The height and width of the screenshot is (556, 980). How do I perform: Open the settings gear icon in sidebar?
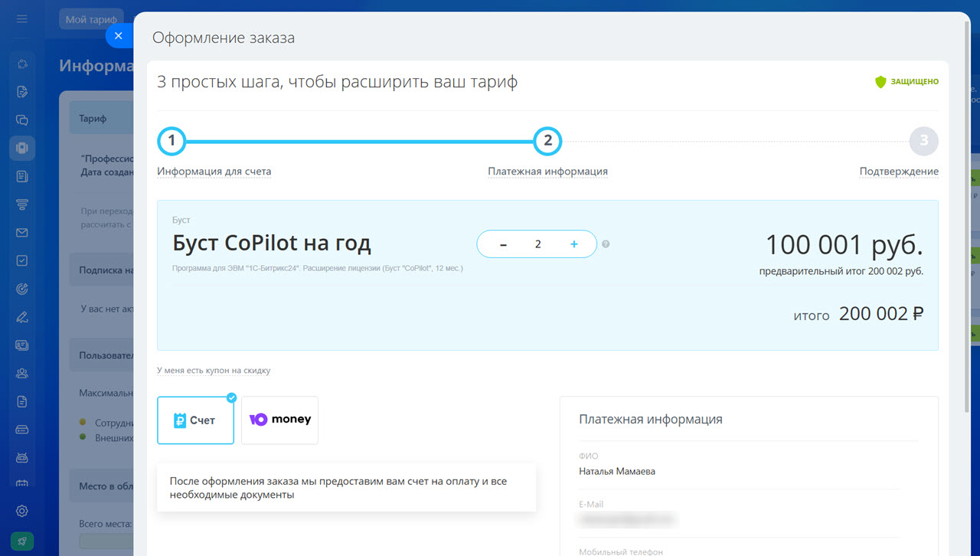point(22,511)
